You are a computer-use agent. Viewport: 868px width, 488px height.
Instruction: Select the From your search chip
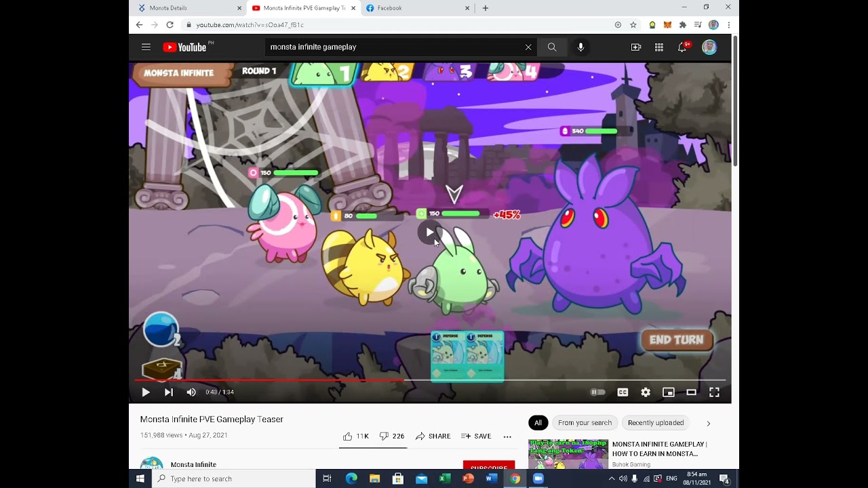585,423
